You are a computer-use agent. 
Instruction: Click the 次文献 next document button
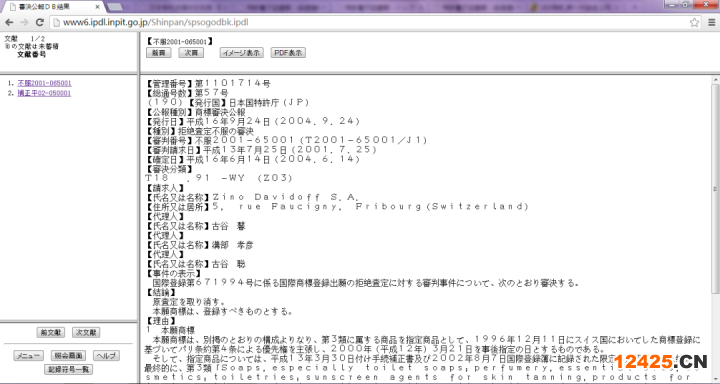(86, 332)
